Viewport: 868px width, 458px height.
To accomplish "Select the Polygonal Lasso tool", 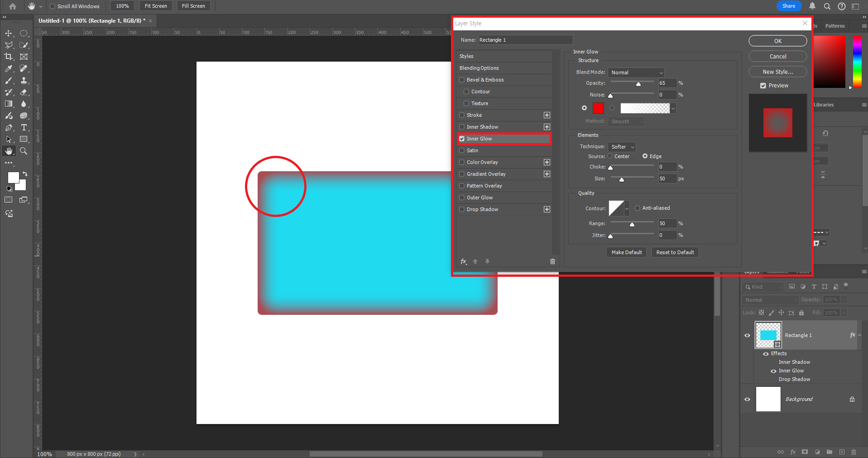I will [x=9, y=45].
